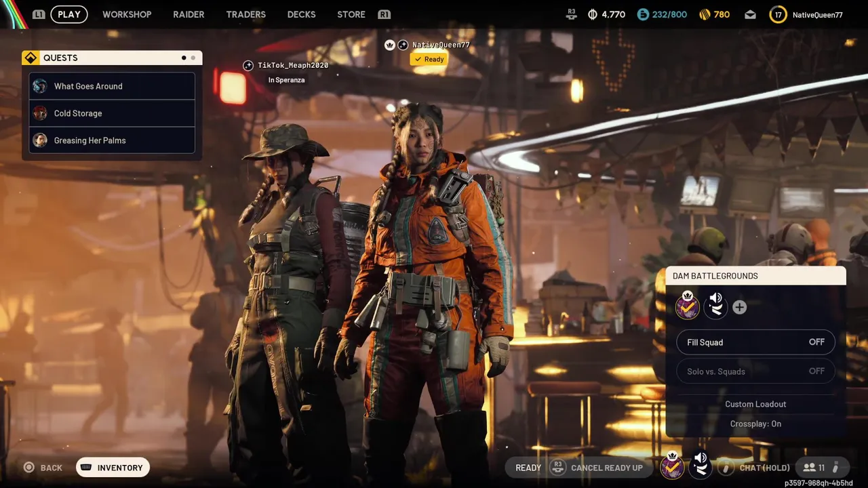This screenshot has height=488, width=868.
Task: Select the TikTok_Meaph2020 player name
Action: (293, 65)
